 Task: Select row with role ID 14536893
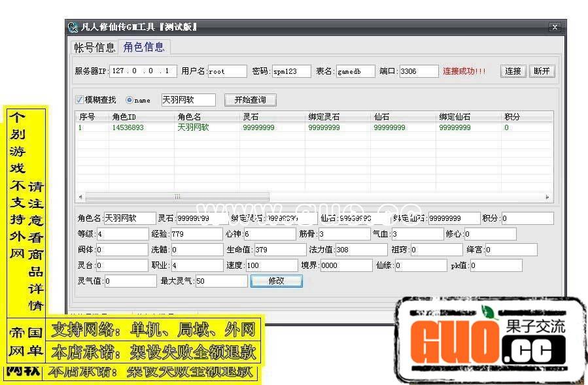coord(314,127)
